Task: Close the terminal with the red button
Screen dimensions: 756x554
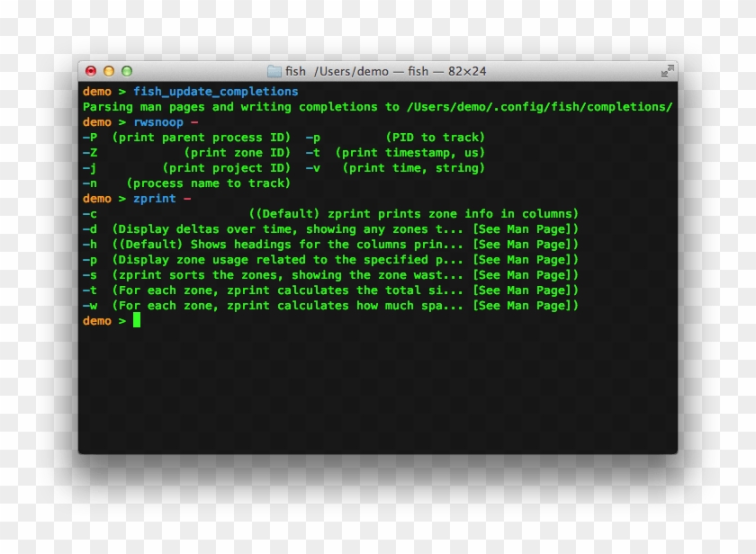Action: coord(91,71)
